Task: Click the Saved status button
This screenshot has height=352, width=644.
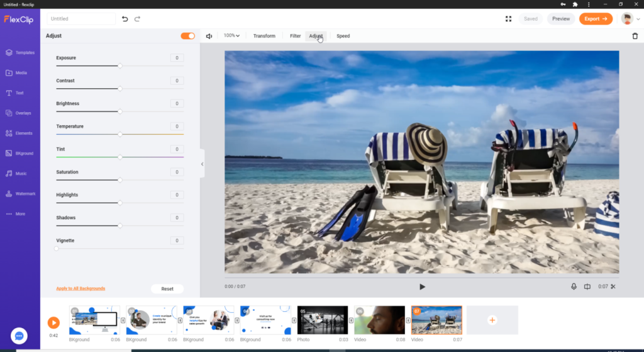Action: 531,19
